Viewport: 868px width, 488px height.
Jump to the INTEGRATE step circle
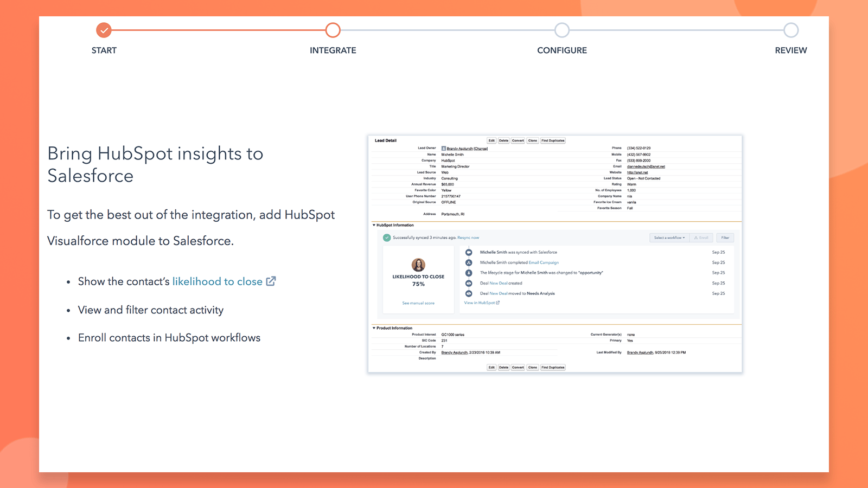tap(333, 30)
